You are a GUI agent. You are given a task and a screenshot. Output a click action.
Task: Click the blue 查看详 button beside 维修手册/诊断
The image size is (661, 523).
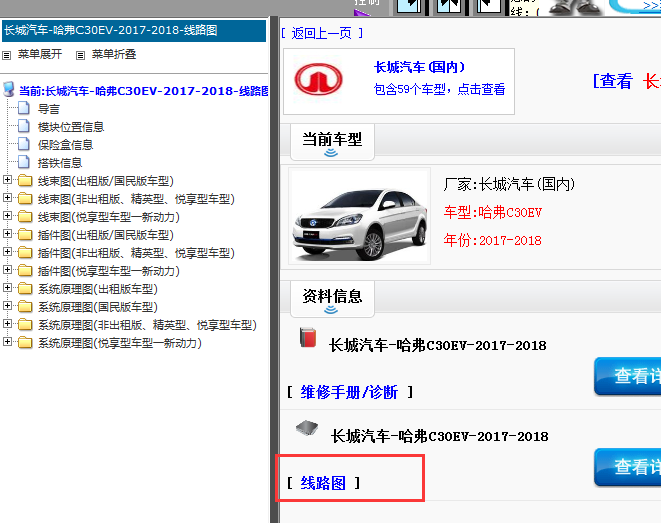pyautogui.click(x=627, y=376)
